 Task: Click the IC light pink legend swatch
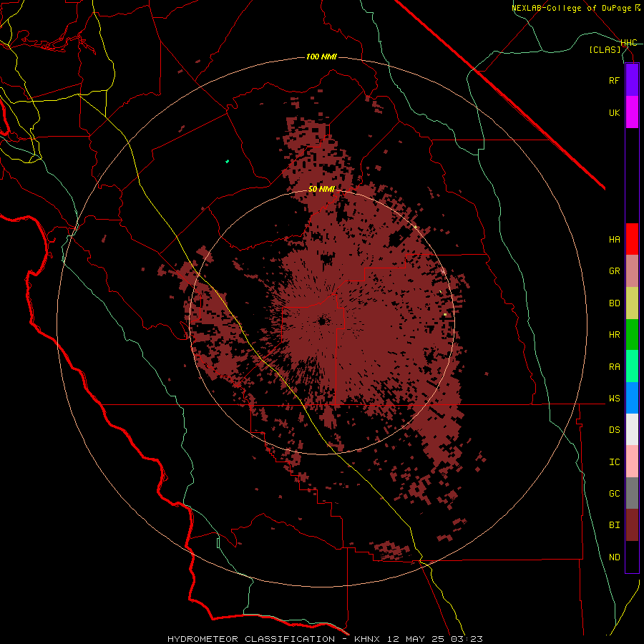click(632, 462)
